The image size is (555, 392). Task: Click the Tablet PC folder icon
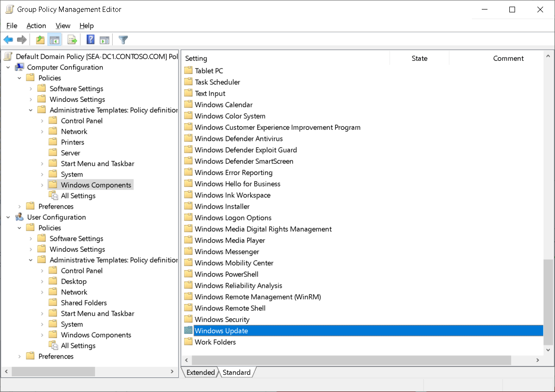tap(188, 70)
